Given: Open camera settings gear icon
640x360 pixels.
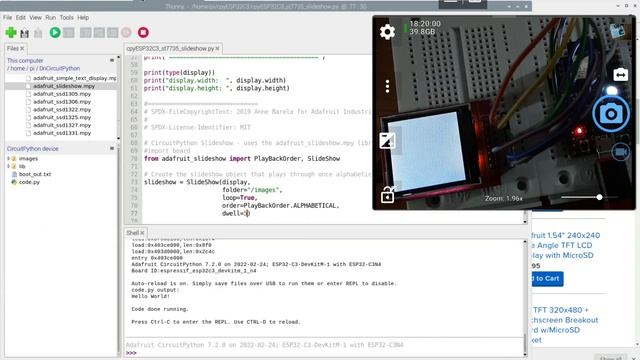Looking at the screenshot, I should 387,32.
